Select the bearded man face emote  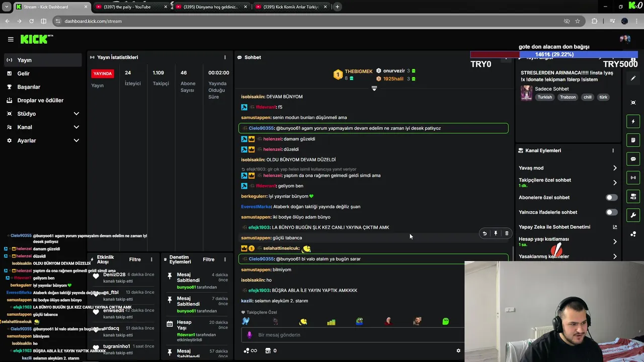(x=417, y=321)
